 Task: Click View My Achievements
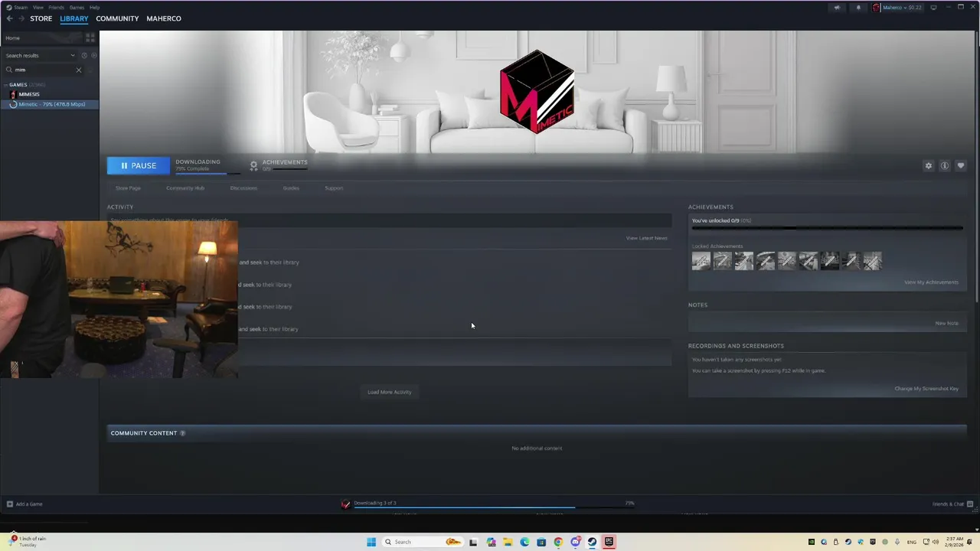(931, 282)
